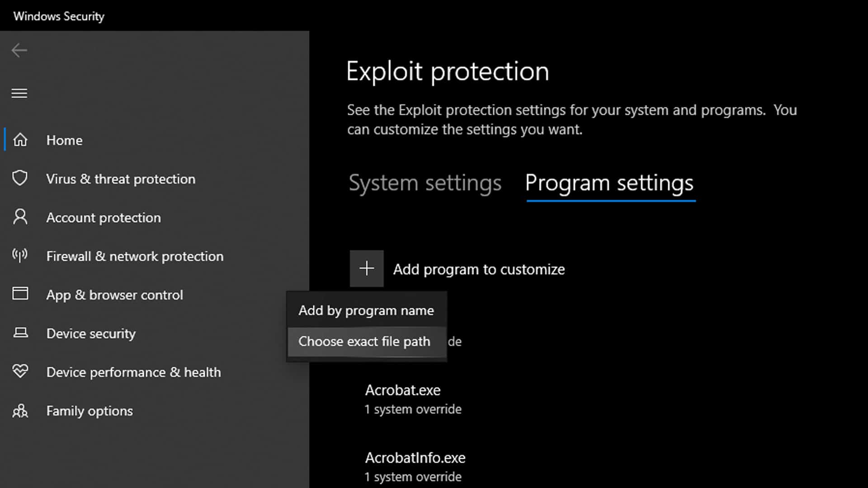Select the Program settings tab
The width and height of the screenshot is (868, 488).
click(609, 183)
